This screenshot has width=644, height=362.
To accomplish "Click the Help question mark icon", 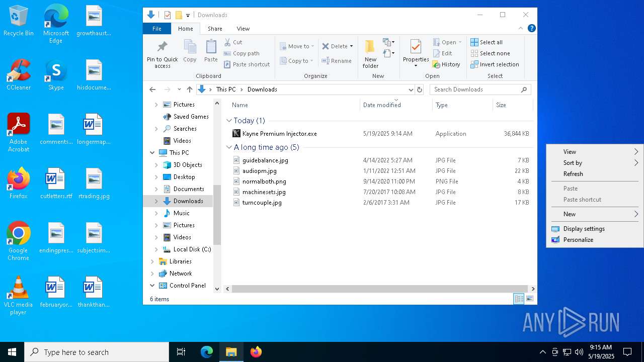I will click(x=531, y=29).
